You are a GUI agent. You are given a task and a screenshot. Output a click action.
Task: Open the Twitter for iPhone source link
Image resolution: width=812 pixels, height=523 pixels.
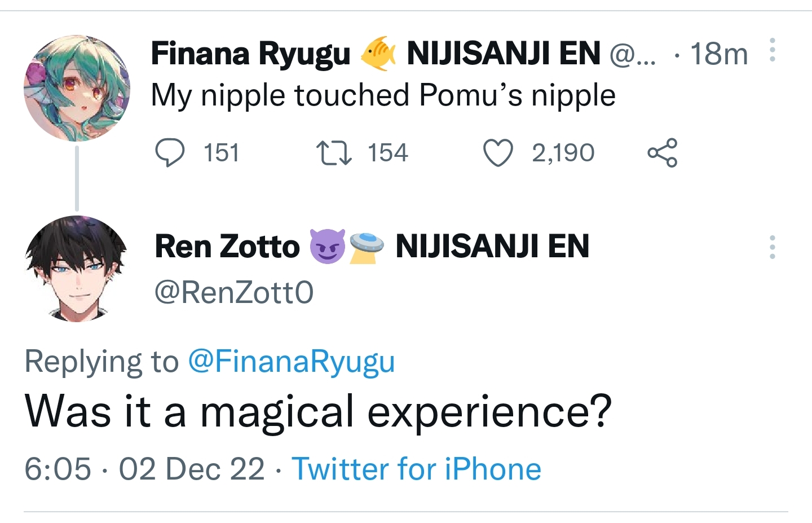click(416, 469)
